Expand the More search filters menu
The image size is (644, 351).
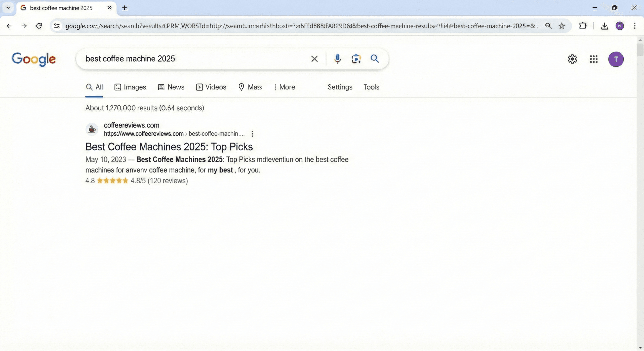[x=284, y=87]
